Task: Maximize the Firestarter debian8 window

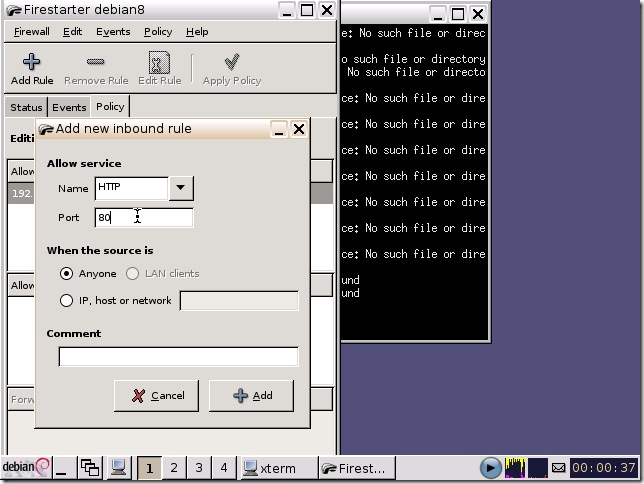Action: tap(307, 10)
